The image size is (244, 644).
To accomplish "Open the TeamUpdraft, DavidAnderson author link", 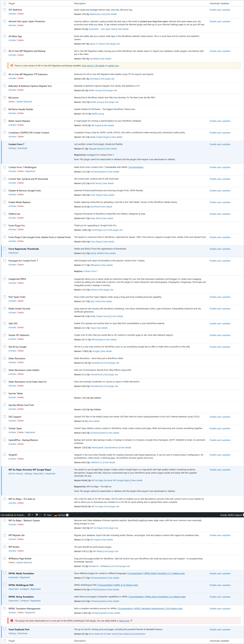I will [x=105, y=447].
